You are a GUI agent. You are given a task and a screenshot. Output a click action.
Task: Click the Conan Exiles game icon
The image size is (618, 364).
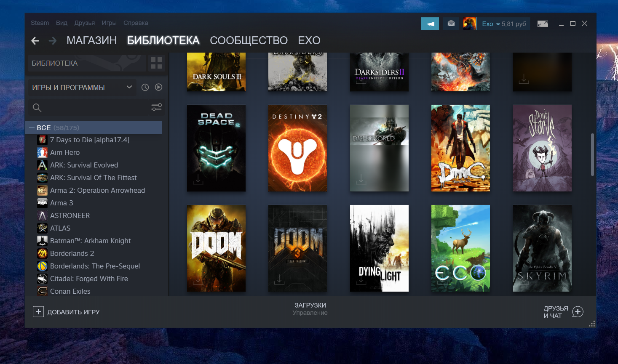[42, 291]
